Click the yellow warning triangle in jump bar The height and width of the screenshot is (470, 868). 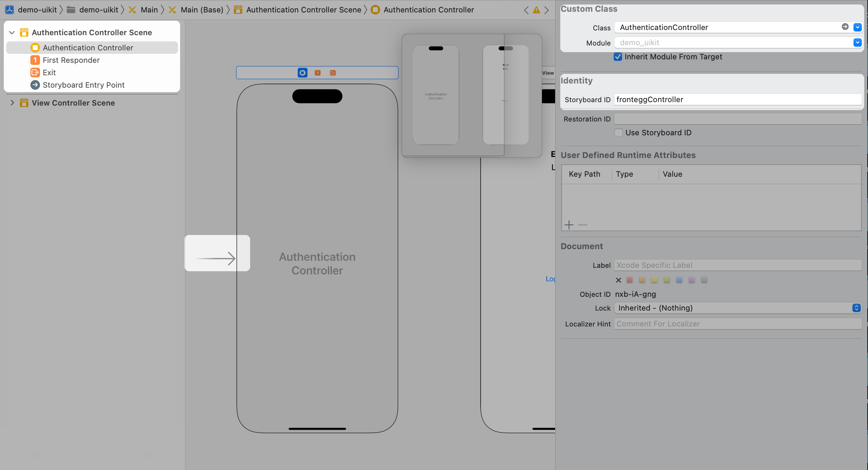point(536,10)
